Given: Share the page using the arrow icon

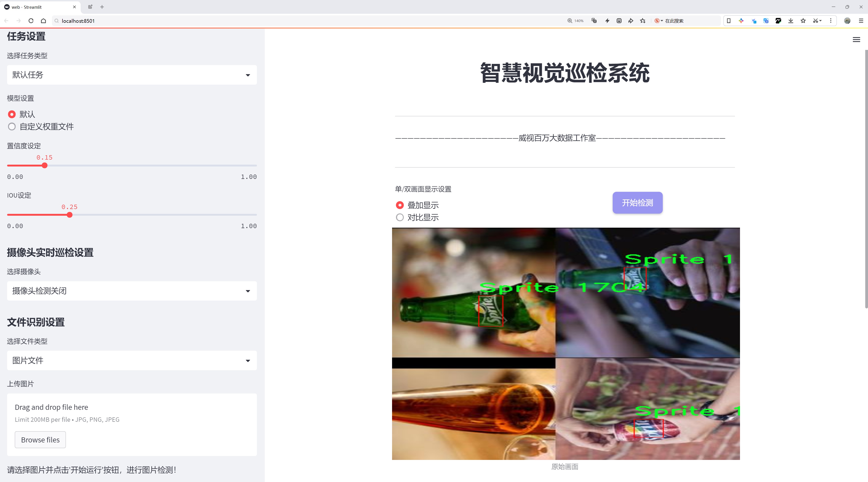Looking at the screenshot, I should pos(631,20).
